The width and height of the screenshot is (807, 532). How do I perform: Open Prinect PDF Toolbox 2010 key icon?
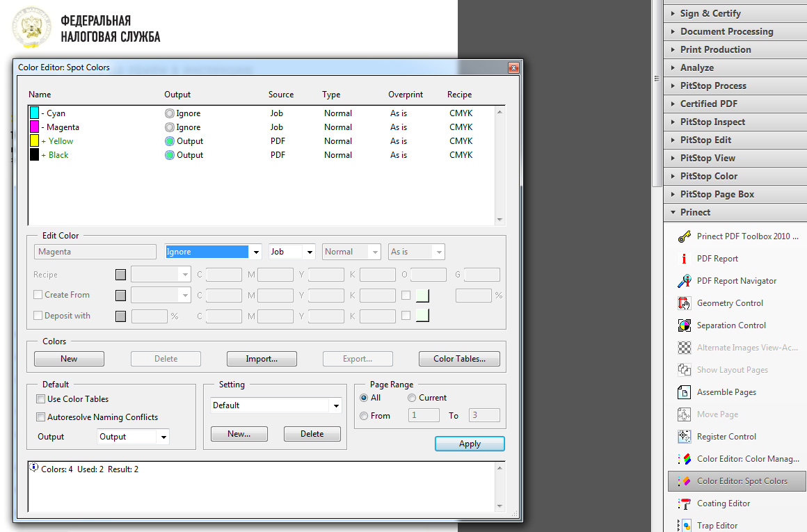click(x=684, y=236)
